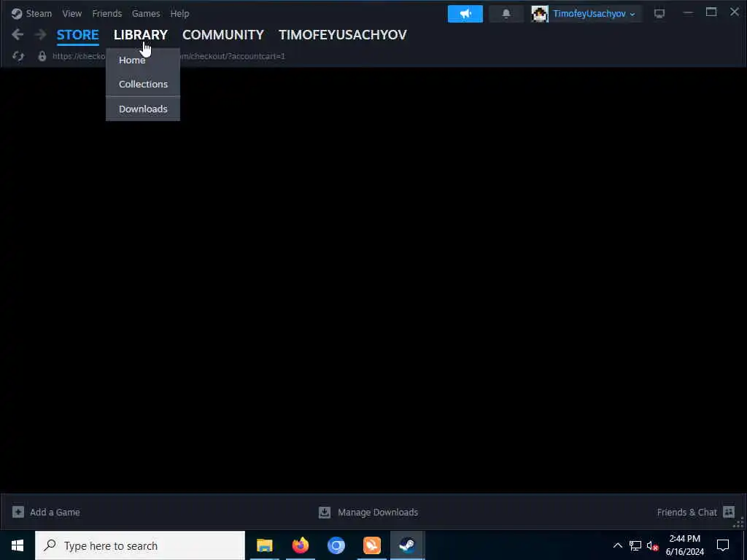Click the Friends & Chat people icon
The image size is (747, 560).
pos(729,512)
